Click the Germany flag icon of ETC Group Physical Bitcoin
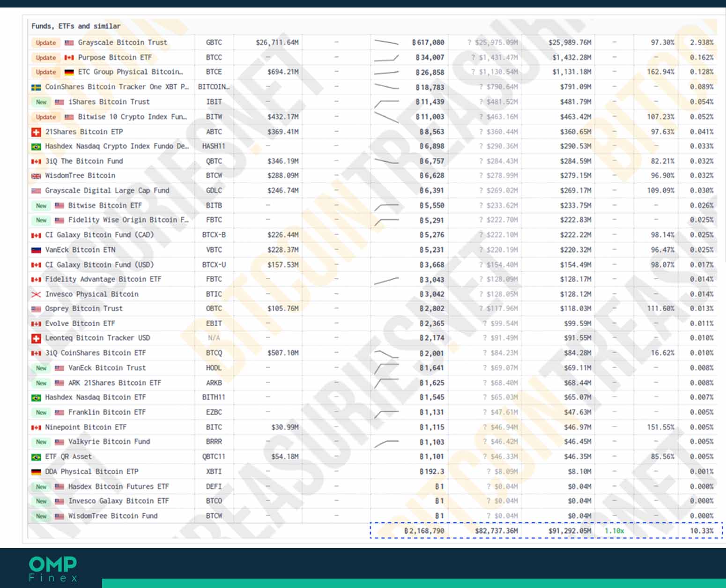This screenshot has width=726, height=588. 69,72
